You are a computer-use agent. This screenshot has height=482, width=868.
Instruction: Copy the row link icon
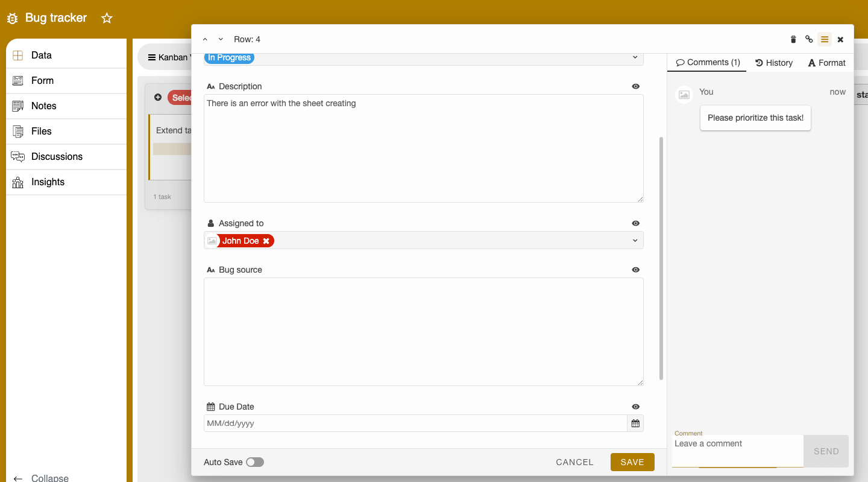pyautogui.click(x=809, y=39)
